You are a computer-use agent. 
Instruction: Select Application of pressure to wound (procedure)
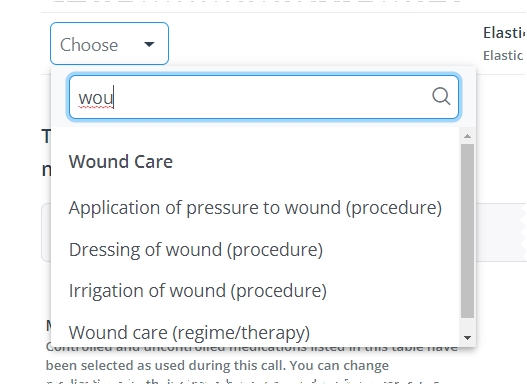(255, 208)
